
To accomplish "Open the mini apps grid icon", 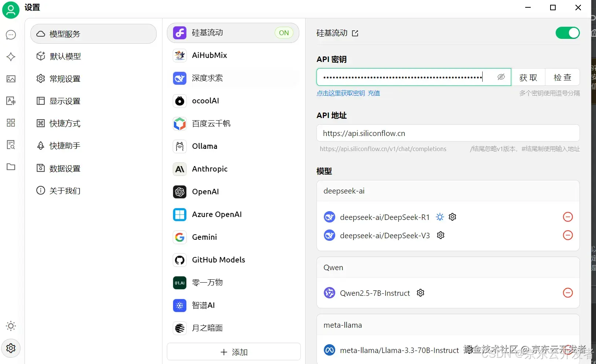I will (11, 123).
